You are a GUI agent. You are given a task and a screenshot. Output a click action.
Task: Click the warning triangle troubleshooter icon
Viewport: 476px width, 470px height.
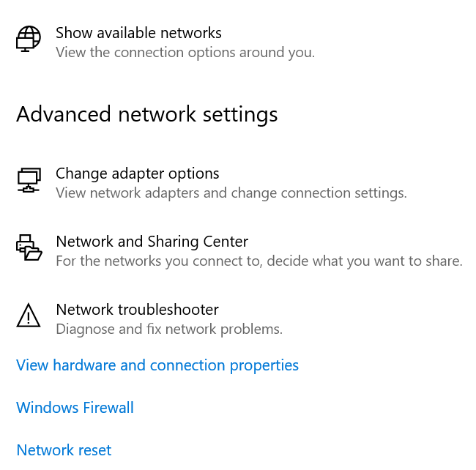[x=29, y=316]
